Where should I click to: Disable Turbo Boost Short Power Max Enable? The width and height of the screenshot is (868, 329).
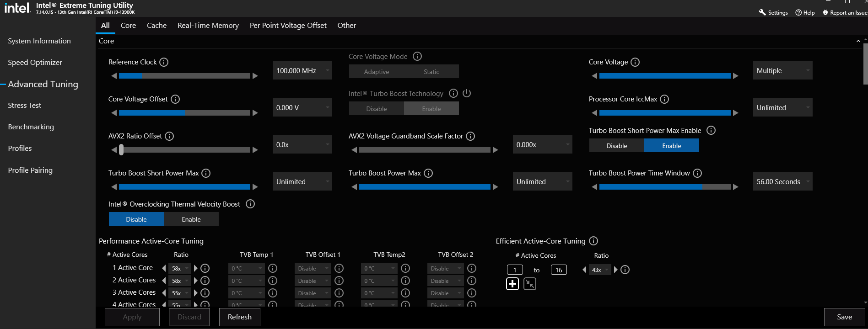click(x=616, y=146)
